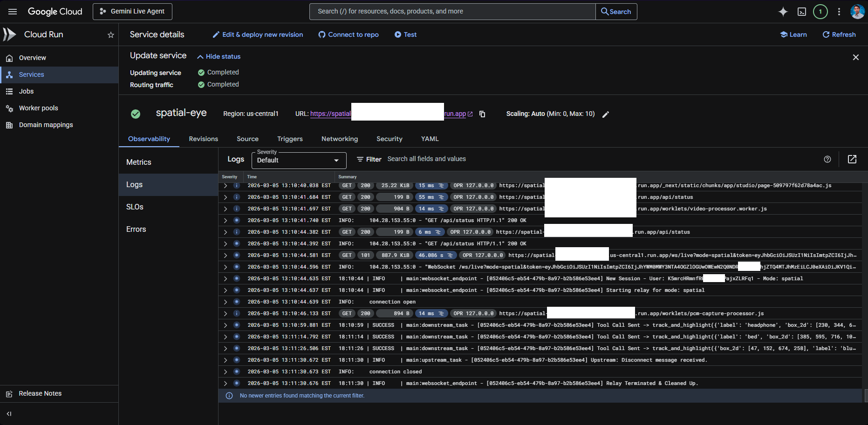Image resolution: width=868 pixels, height=425 pixels.
Task: Click the green service healthy checkmark
Action: pos(136,114)
